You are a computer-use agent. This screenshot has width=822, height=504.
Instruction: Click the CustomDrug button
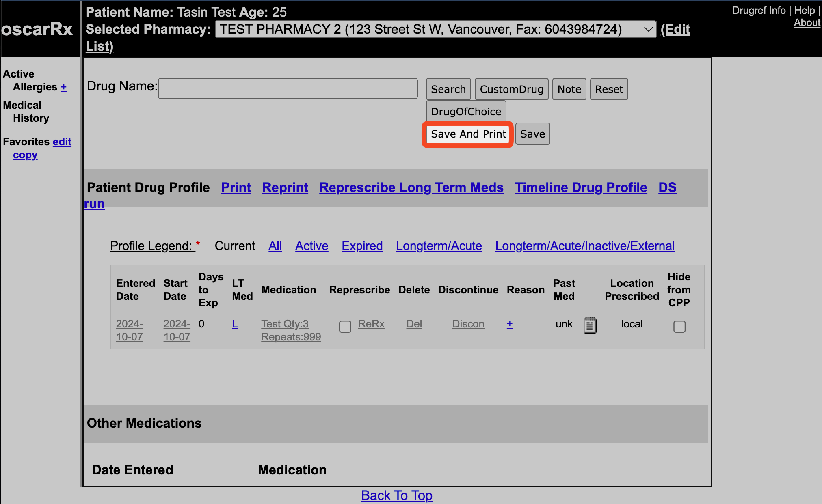511,89
